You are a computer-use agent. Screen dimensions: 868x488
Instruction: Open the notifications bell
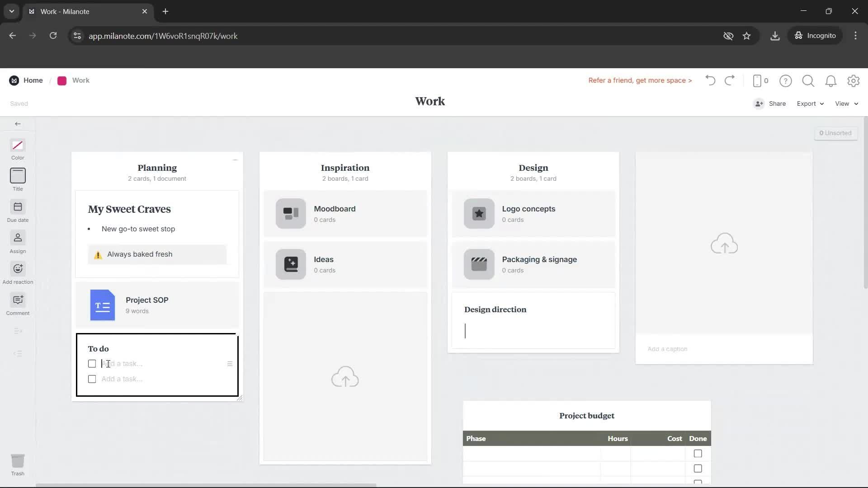[x=831, y=81]
